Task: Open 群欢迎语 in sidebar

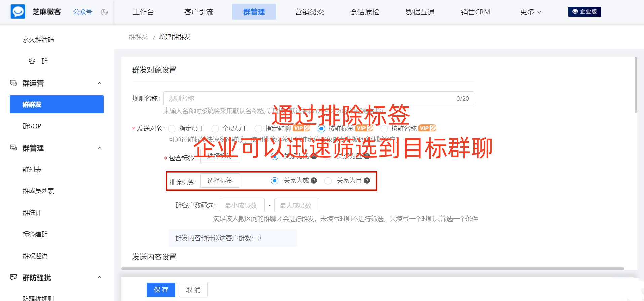Action: point(35,256)
